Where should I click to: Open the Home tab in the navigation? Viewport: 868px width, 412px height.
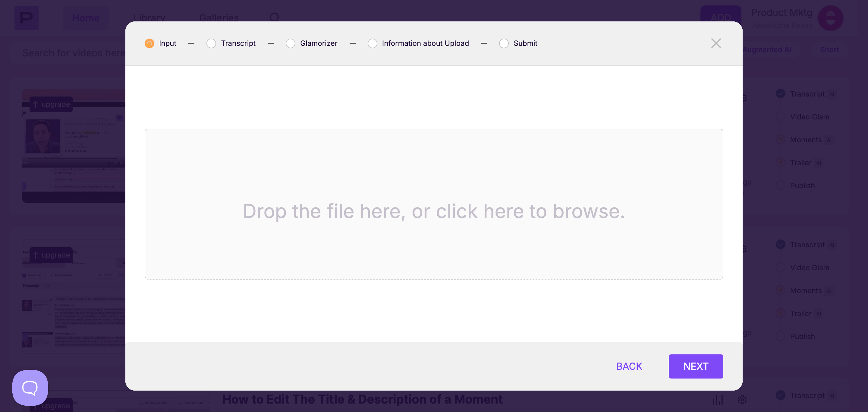click(x=86, y=18)
